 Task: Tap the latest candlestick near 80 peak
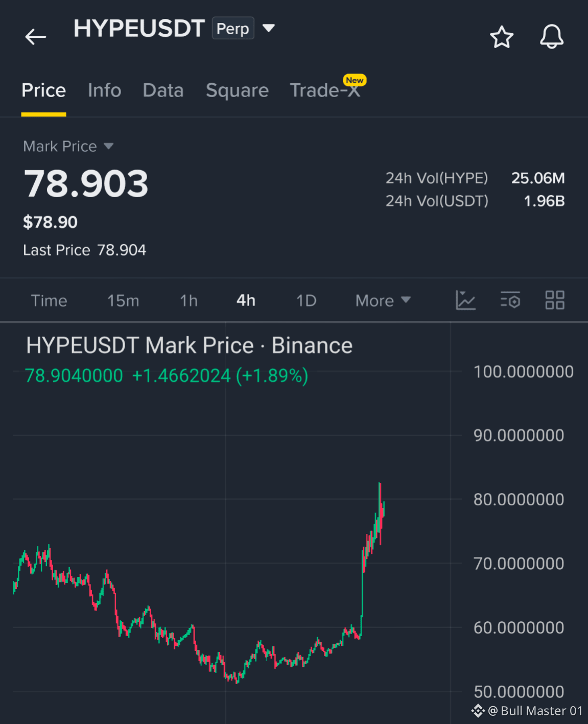coord(383,508)
